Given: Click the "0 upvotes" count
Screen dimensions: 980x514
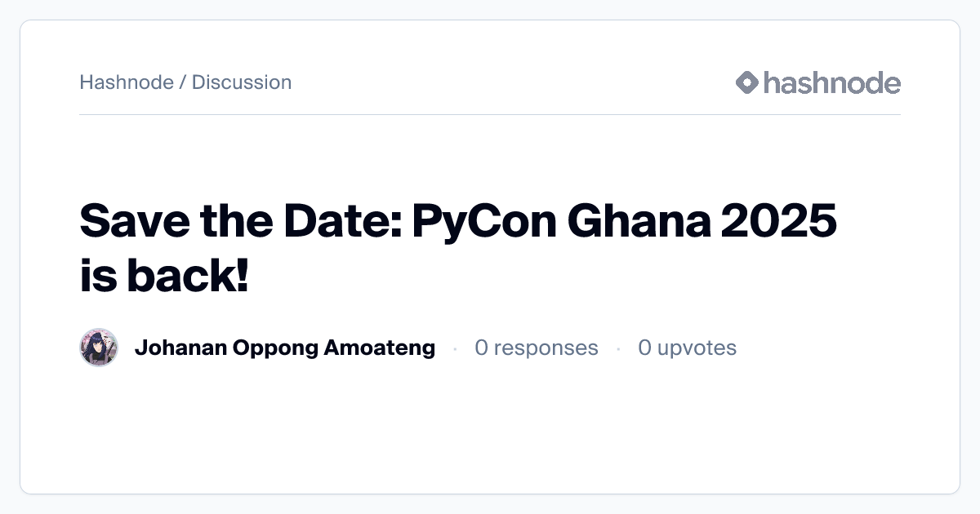Looking at the screenshot, I should click(x=687, y=348).
